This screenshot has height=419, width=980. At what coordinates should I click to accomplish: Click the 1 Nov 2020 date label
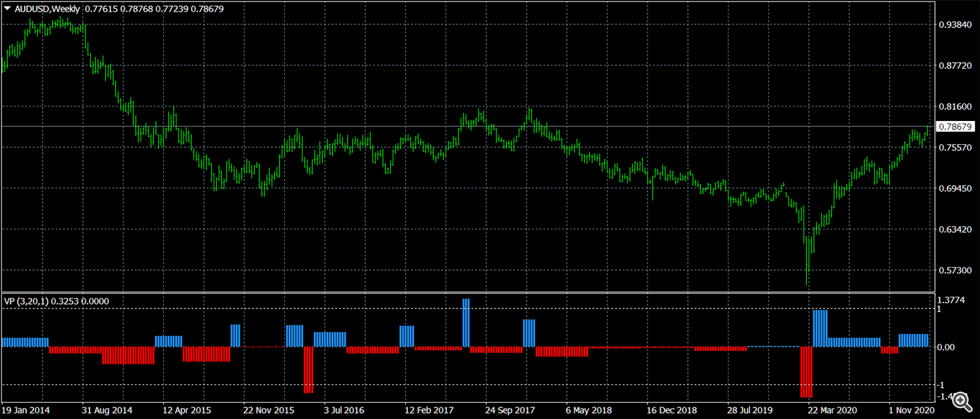click(911, 411)
